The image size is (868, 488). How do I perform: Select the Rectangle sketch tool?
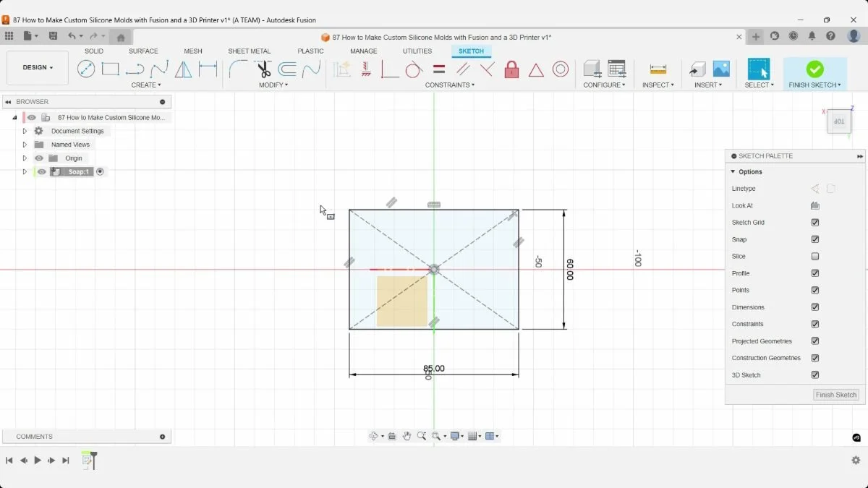click(x=110, y=69)
